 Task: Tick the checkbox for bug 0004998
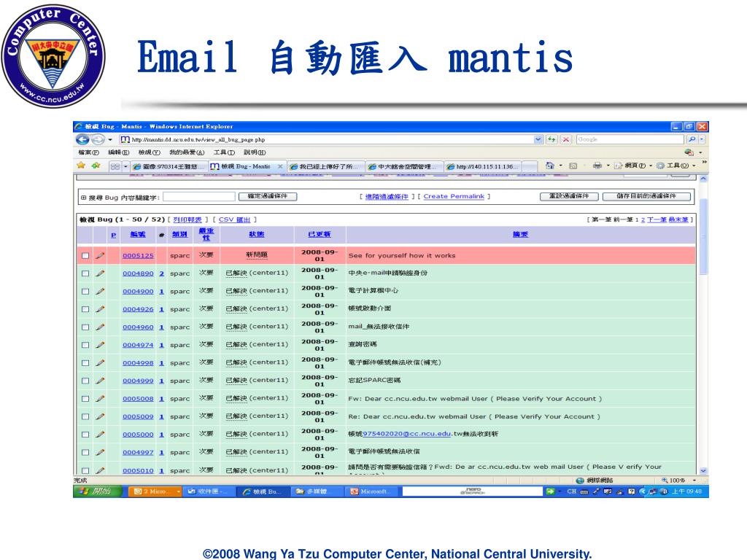click(x=85, y=363)
